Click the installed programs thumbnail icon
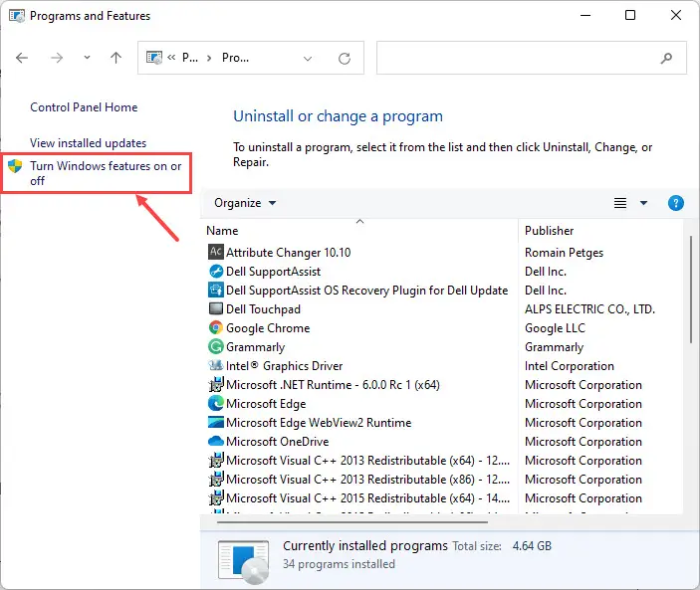Viewport: 700px width, 590px height. click(x=244, y=562)
